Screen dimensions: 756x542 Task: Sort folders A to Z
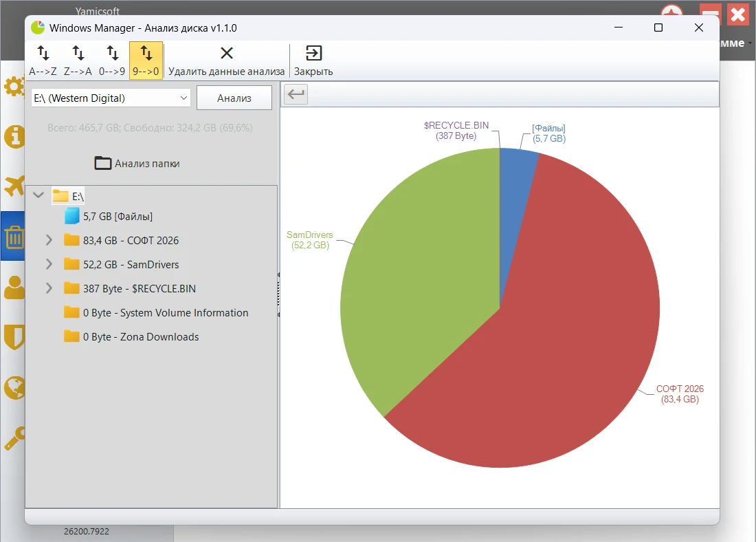click(43, 61)
